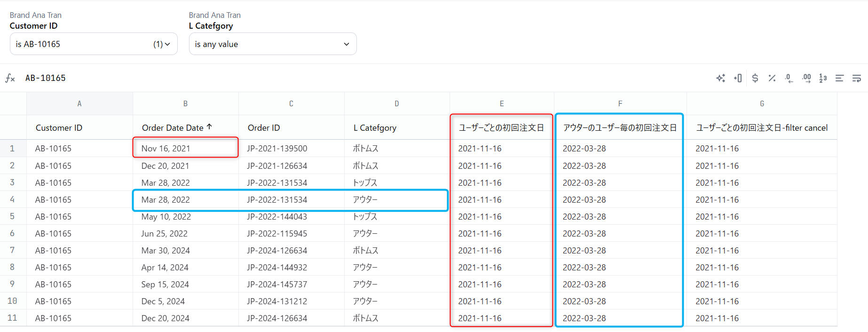Click the increase decimal places icon
Screen dimensions: 868x332
[806, 78]
